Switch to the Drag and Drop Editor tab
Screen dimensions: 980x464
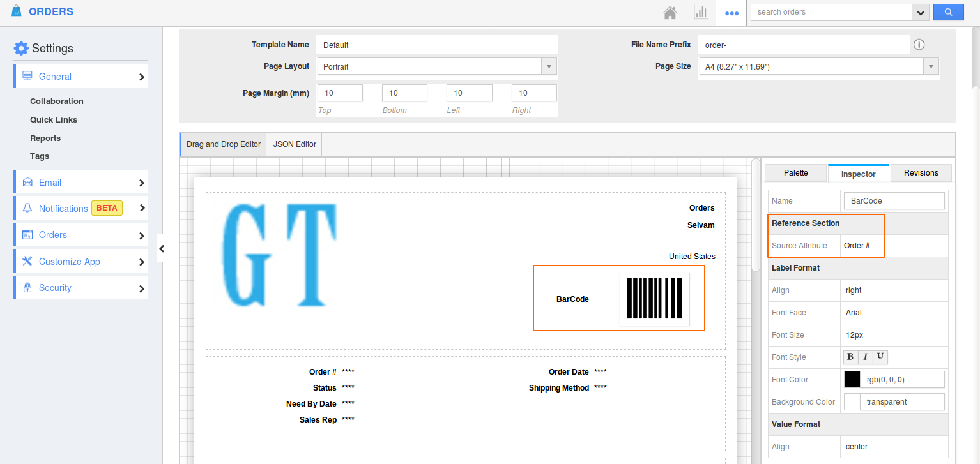click(x=223, y=144)
